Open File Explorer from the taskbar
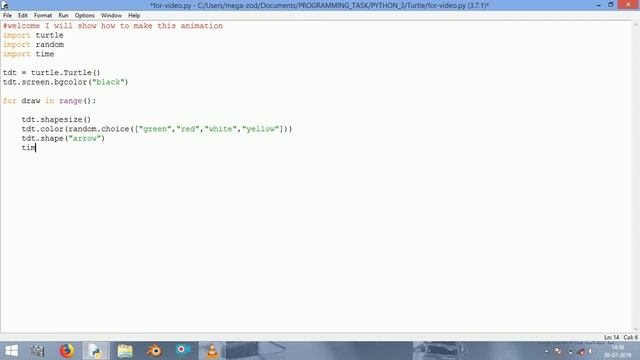Viewport: 640px width, 360px height. coord(125,351)
